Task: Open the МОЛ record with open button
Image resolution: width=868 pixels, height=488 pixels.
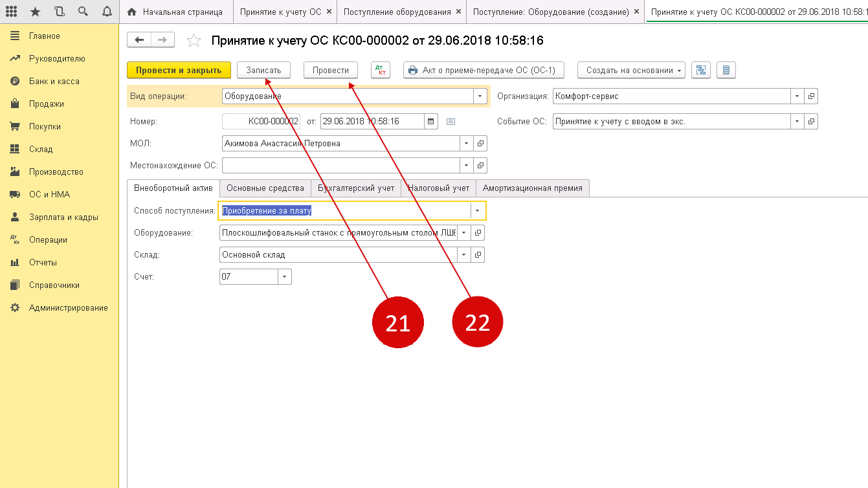Action: 480,144
